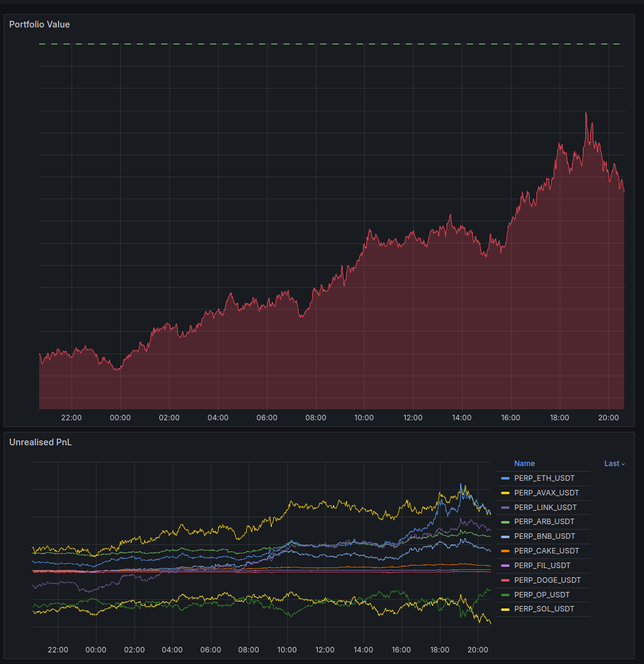This screenshot has height=664, width=644.
Task: Click the PERP_AVAX_USDT legend color swatch
Action: pyautogui.click(x=505, y=493)
